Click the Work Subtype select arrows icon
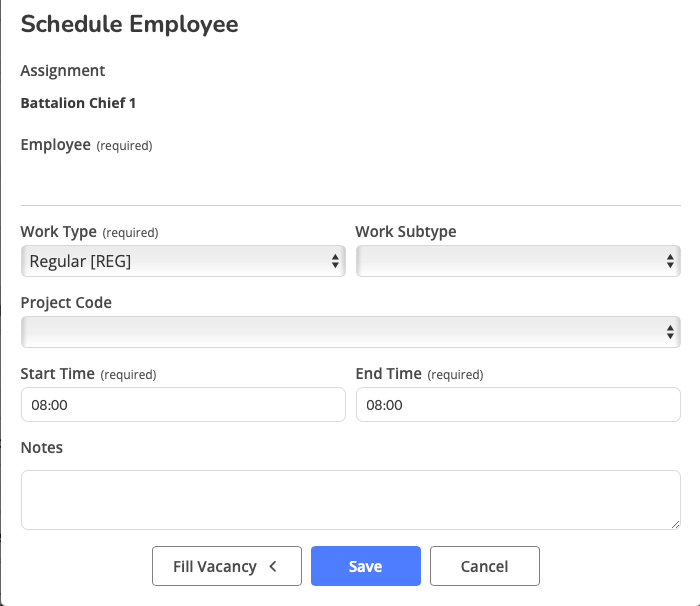Viewport: 700px width, 606px height. [671, 261]
